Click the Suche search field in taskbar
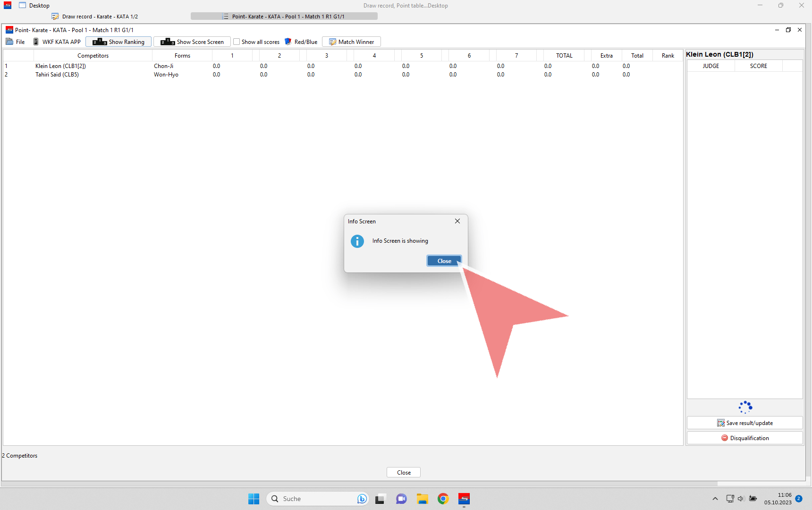812x510 pixels. [x=312, y=499]
